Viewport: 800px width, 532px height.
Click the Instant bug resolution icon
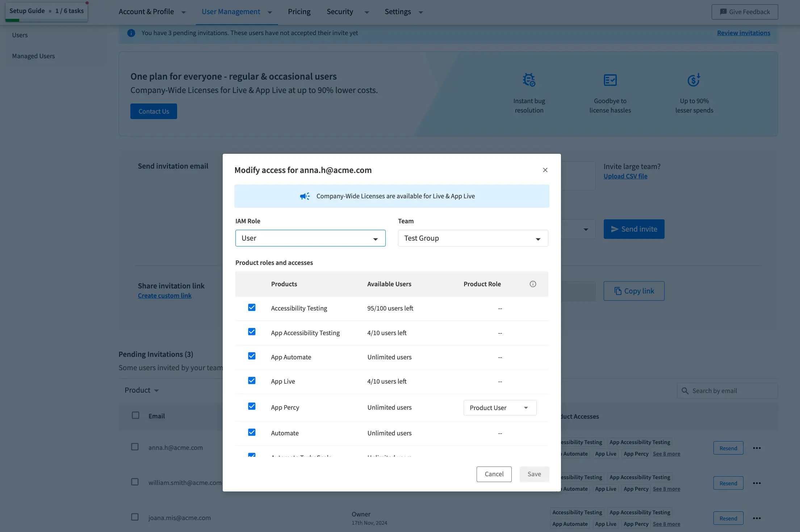[529, 80]
